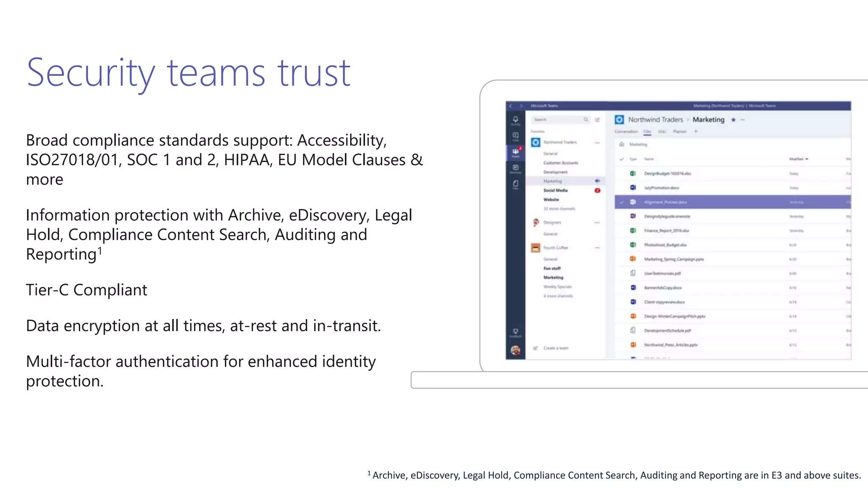
Task: Expand 32 more channels under Northwind Traders
Action: tap(559, 209)
